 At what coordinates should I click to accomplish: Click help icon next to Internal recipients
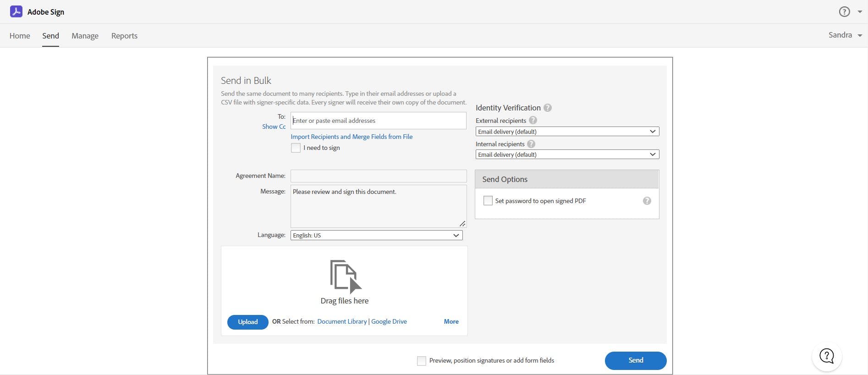tap(531, 144)
